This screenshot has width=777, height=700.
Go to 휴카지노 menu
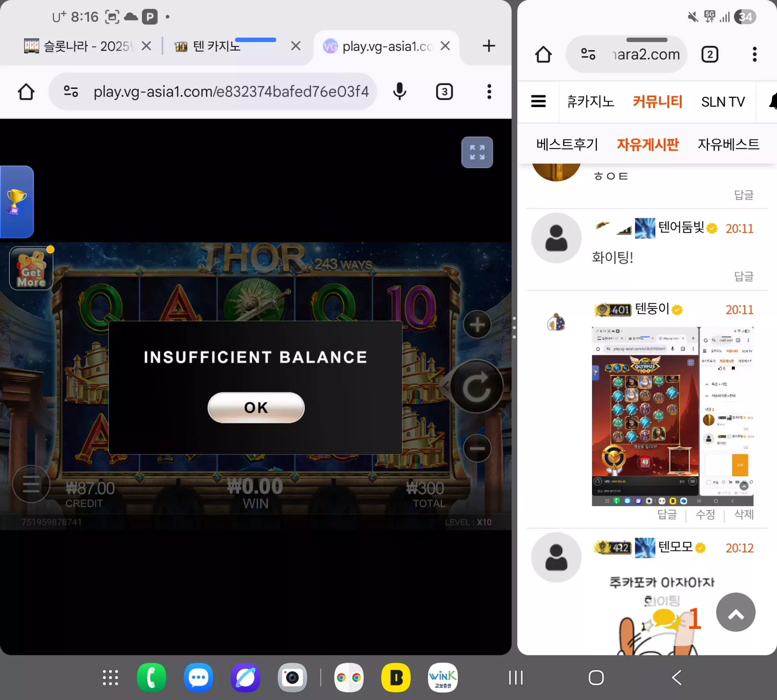(x=590, y=102)
